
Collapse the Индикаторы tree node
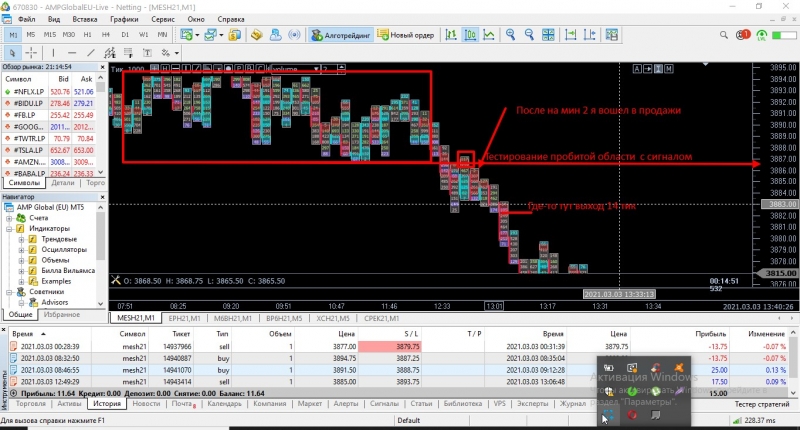pyautogui.click(x=9, y=229)
